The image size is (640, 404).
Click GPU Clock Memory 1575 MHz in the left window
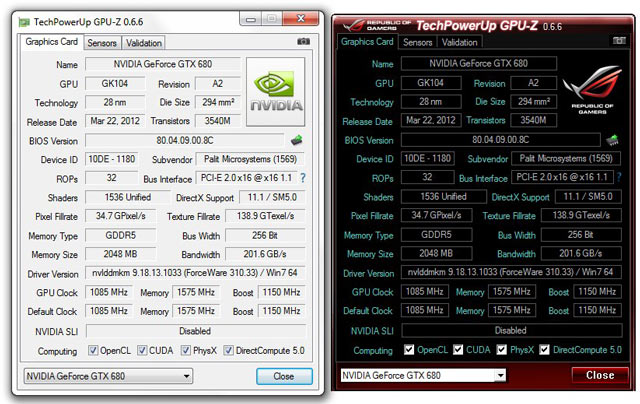(196, 292)
